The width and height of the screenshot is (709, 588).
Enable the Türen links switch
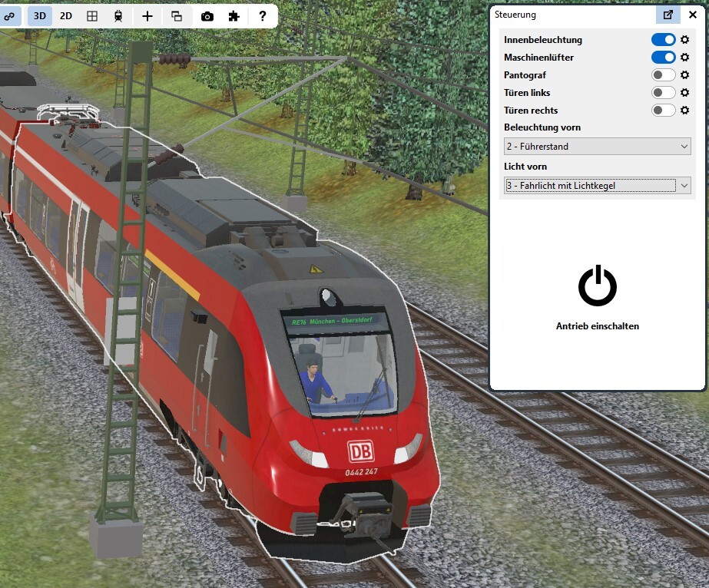pyautogui.click(x=664, y=93)
